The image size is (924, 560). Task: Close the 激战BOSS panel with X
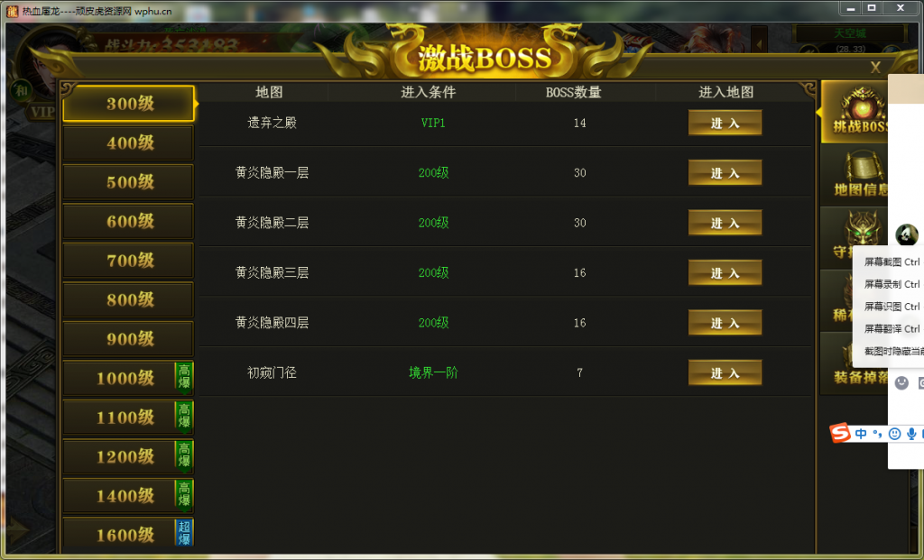(875, 68)
